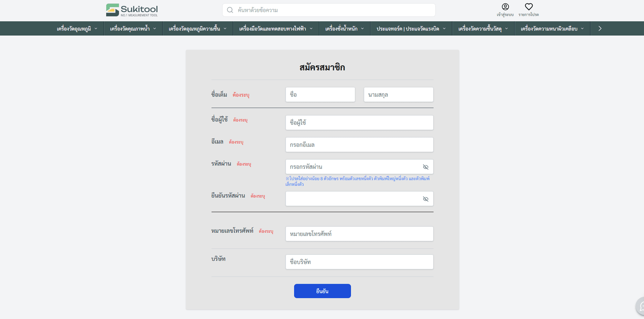Image resolution: width=644 pixels, height=319 pixels.
Task: Click the เข้าสู่ระบบ login link
Action: tap(505, 15)
